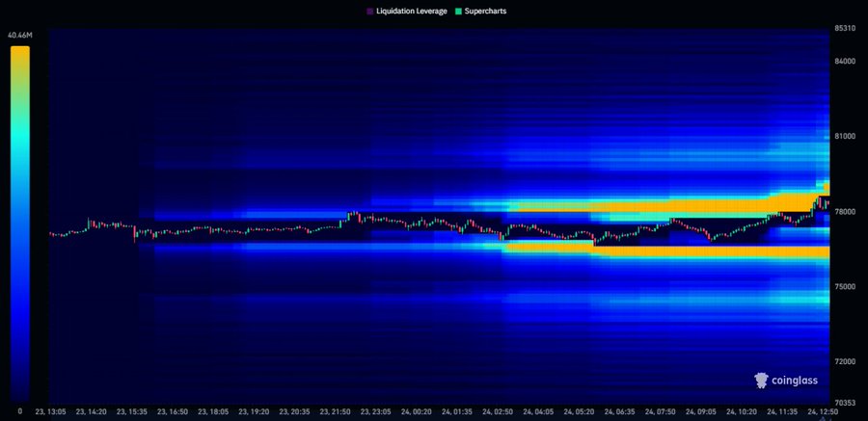Click the 23, 20:35 time axis label
Screen dimensions: 868x421
[x=294, y=412]
